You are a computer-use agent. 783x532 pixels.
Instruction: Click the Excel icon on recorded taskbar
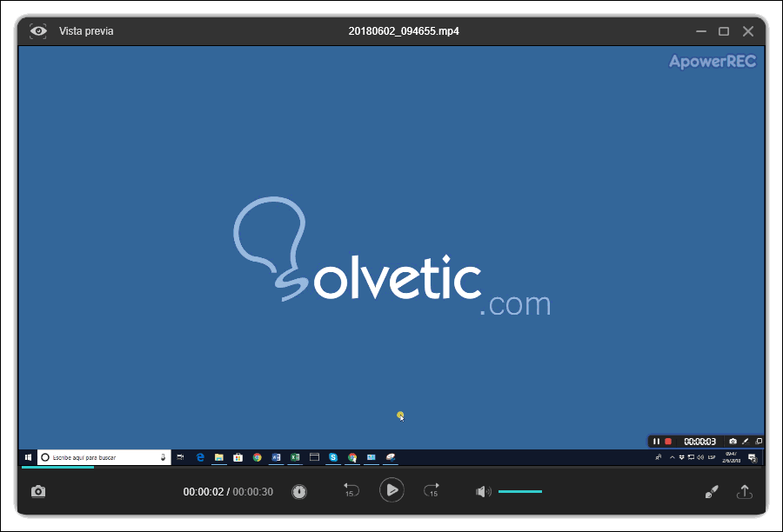click(295, 457)
